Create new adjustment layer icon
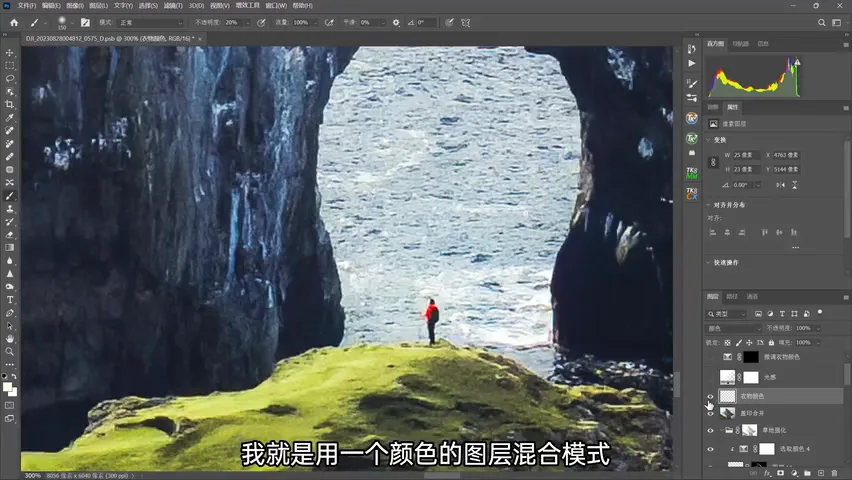 pyautogui.click(x=794, y=473)
